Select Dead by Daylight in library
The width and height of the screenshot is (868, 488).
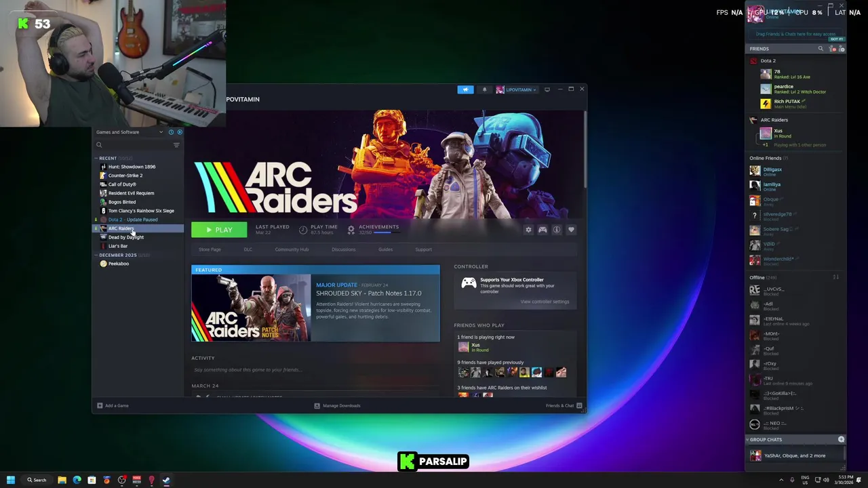(126, 237)
